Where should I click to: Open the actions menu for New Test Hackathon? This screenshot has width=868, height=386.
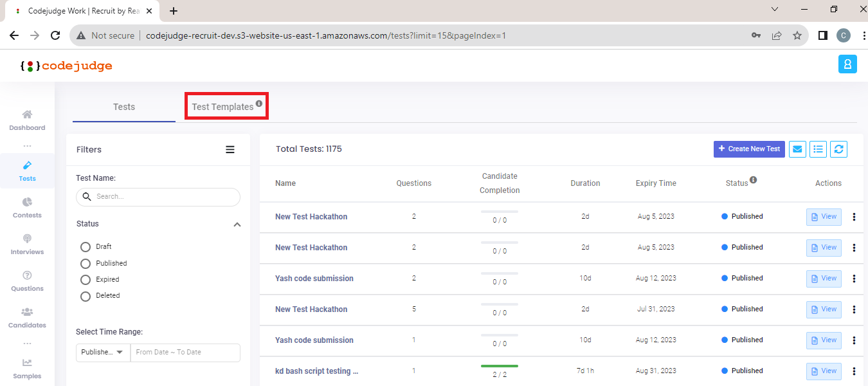click(x=854, y=217)
